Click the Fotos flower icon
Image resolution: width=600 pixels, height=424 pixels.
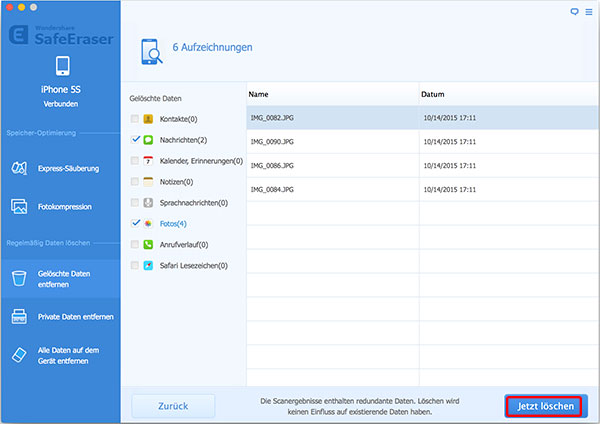pyautogui.click(x=148, y=223)
